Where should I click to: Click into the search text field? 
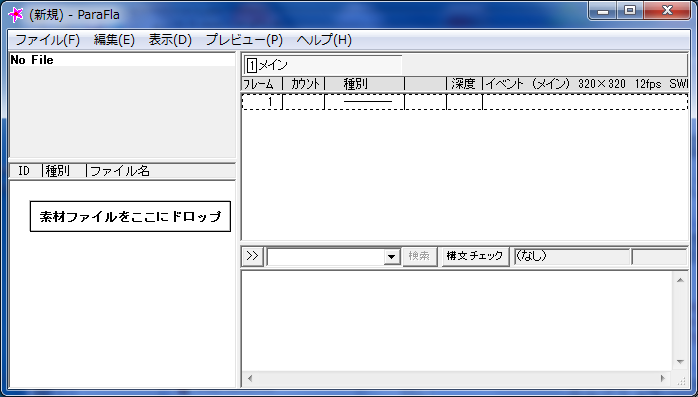(x=325, y=256)
